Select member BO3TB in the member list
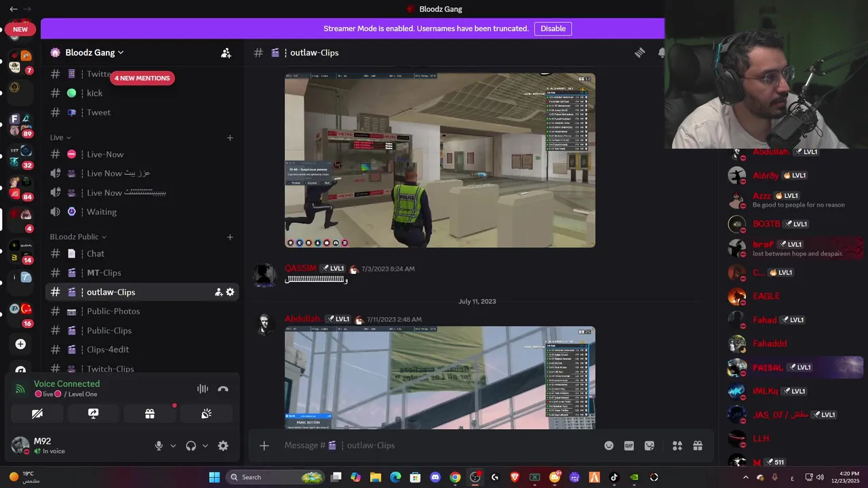 [793, 224]
